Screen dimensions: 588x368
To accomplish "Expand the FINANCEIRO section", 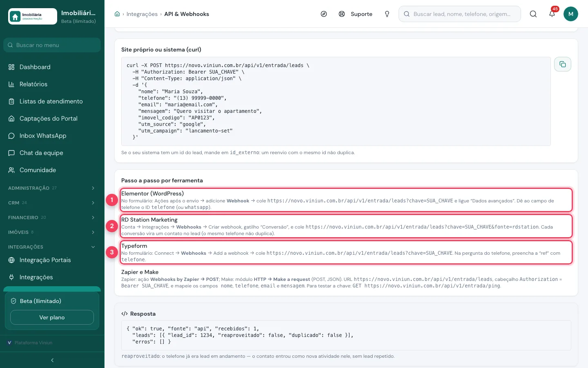I will [52, 218].
